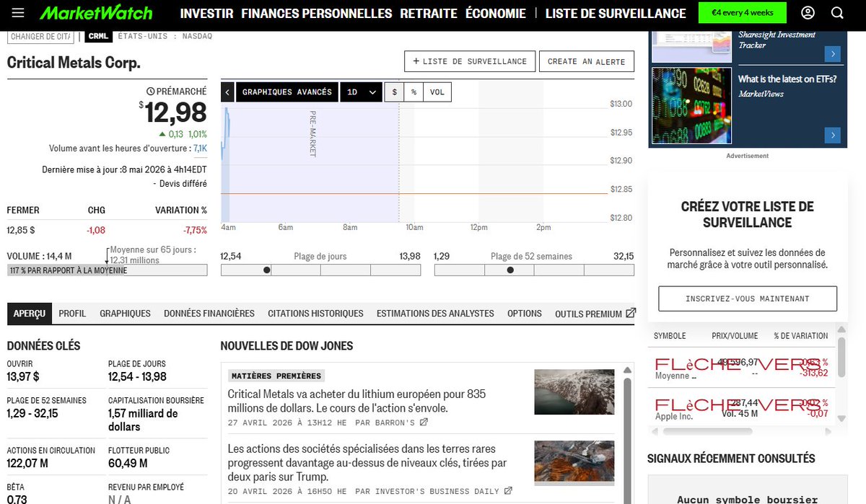Click the CRML ticker badge
This screenshot has height=504, width=866.
pyautogui.click(x=98, y=37)
